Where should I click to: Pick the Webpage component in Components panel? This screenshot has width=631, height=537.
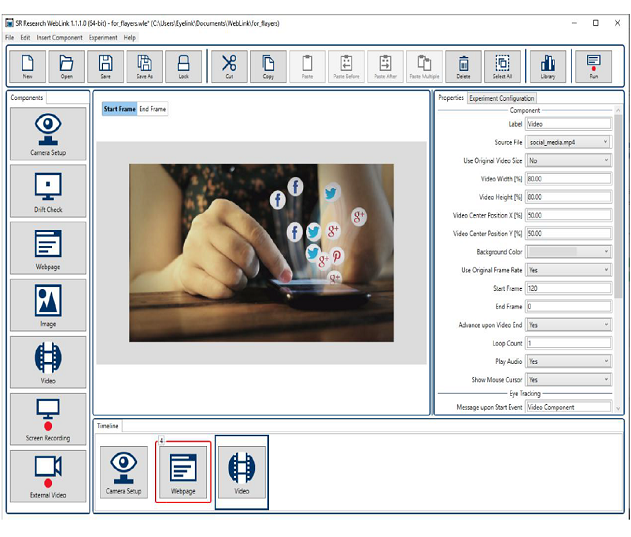(x=48, y=248)
